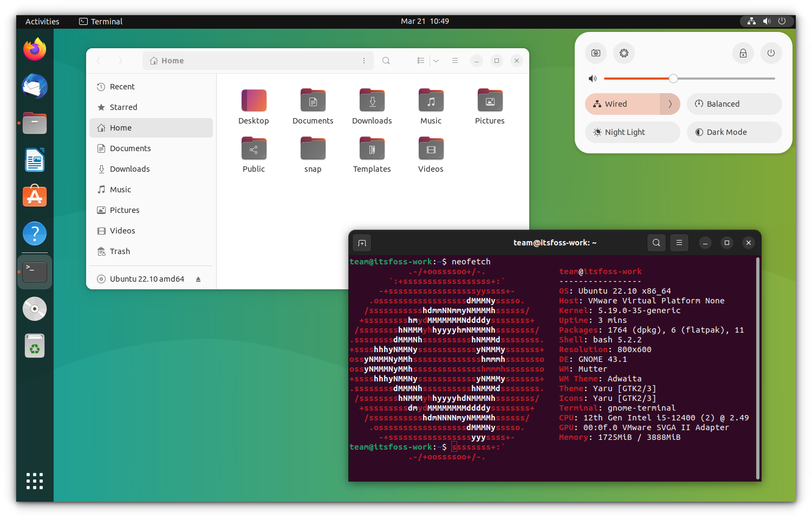
Task: Open the Downloads folder in main view
Action: coord(372,107)
